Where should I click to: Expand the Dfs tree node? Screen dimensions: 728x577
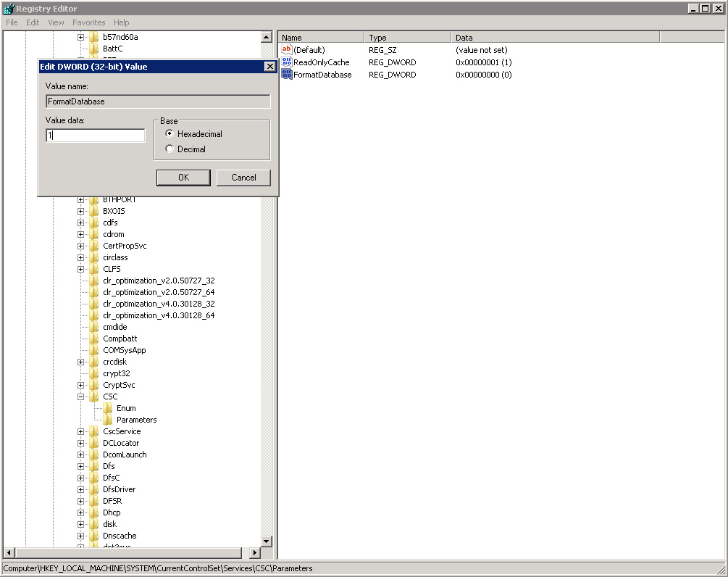pyautogui.click(x=81, y=466)
